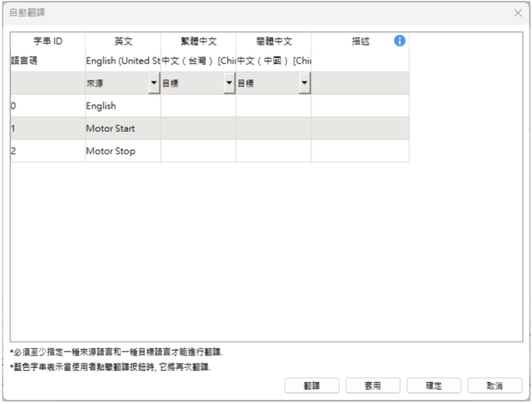This screenshot has width=532, height=404.
Task: Cancel using the 取消 button
Action: point(494,385)
